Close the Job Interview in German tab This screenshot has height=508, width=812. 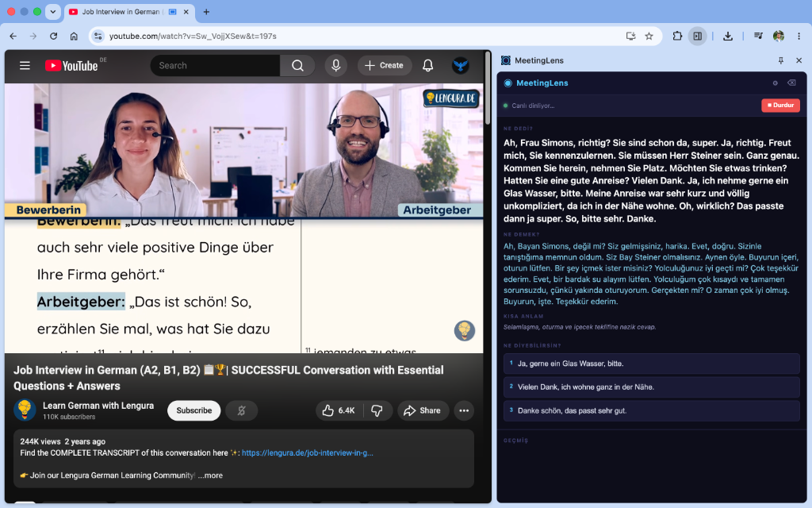click(186, 11)
